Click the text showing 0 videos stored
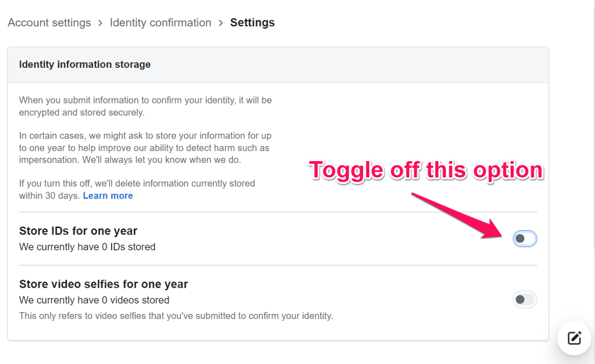Screen dimensions: 595x364 pyautogui.click(x=94, y=300)
